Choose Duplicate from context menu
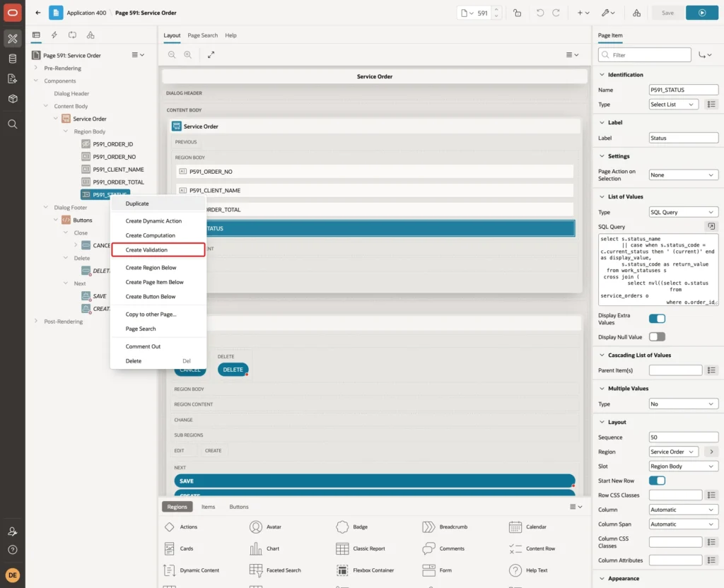Image resolution: width=724 pixels, height=588 pixels. point(158,203)
